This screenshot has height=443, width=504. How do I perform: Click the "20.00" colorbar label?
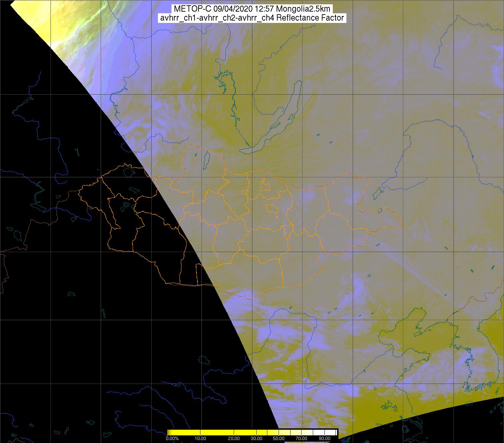[x=234, y=439]
